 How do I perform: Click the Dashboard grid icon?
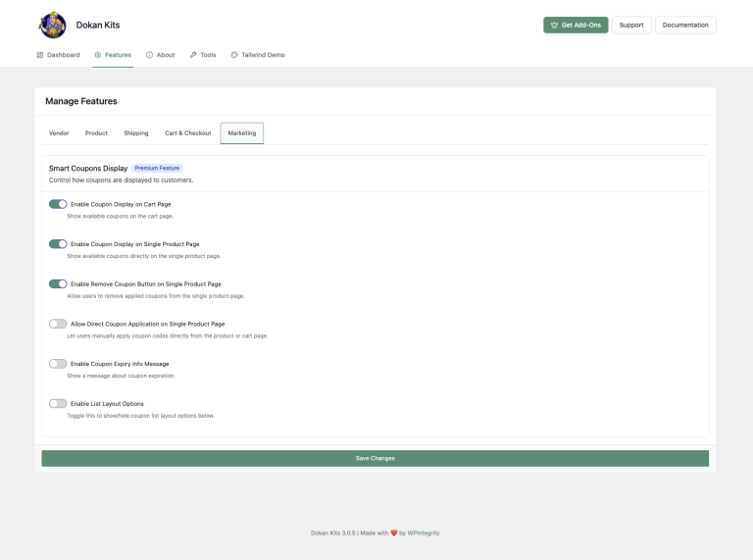point(40,55)
